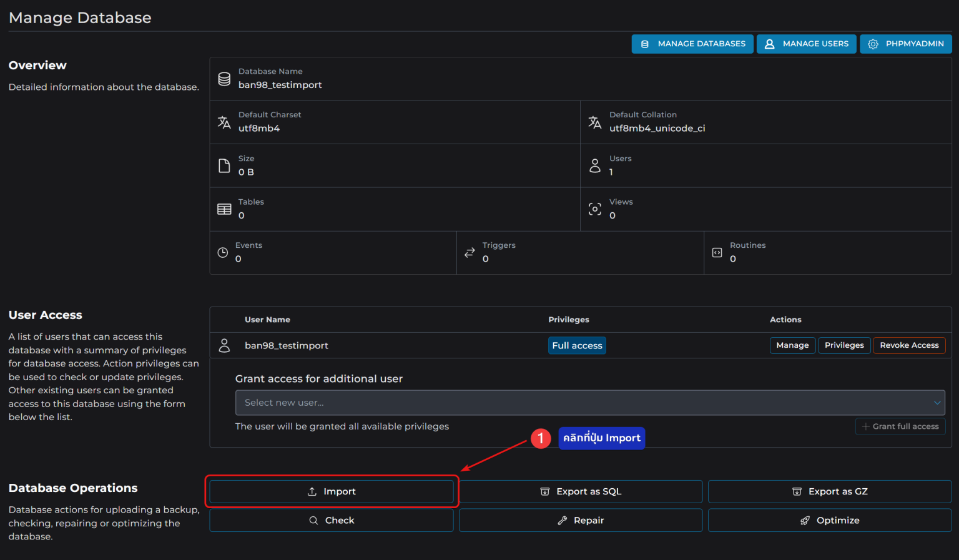The image size is (959, 560).
Task: Click the gear icon on the PHPMyAdmin button
Action: click(873, 44)
